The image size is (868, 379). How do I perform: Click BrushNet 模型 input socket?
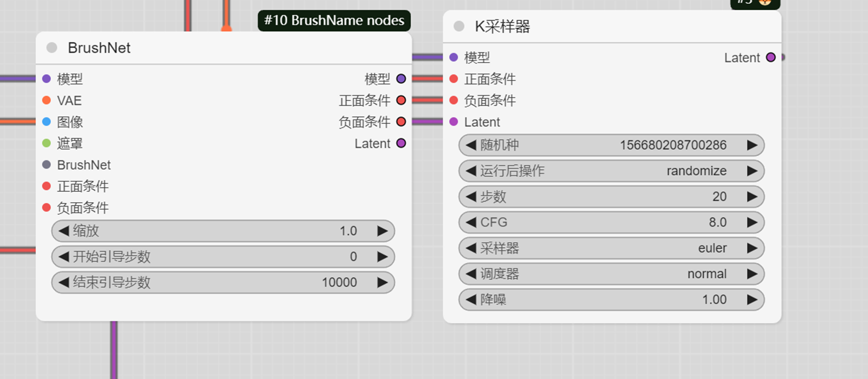point(46,79)
